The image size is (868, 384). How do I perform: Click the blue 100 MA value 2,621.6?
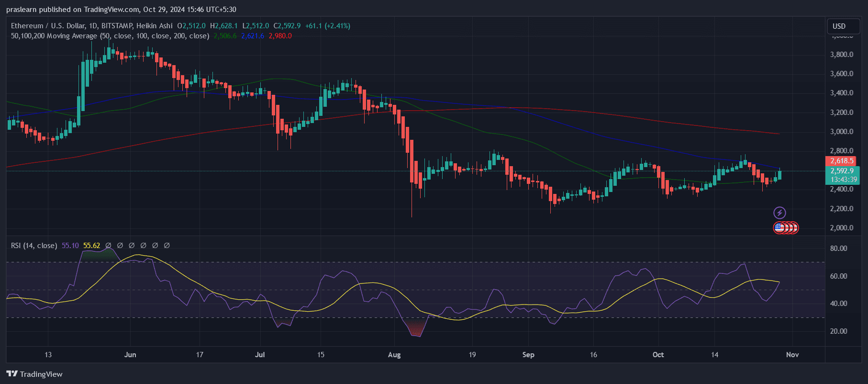coord(253,36)
